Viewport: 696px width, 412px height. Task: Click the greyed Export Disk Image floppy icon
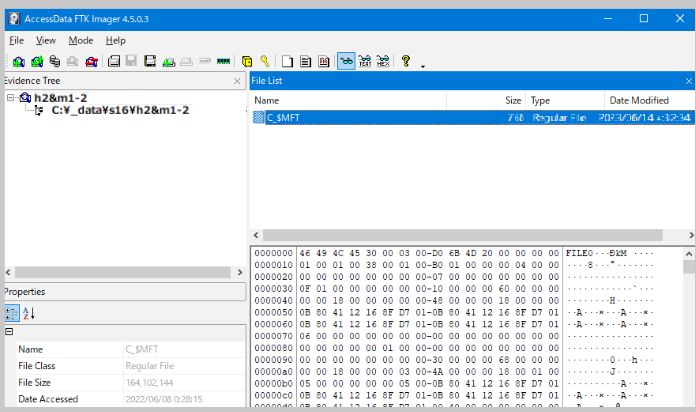[x=131, y=61]
